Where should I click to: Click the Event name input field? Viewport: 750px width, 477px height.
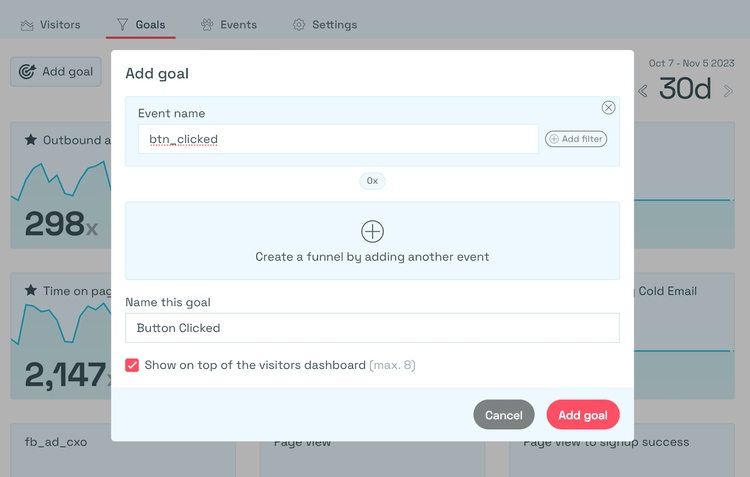[x=338, y=139]
